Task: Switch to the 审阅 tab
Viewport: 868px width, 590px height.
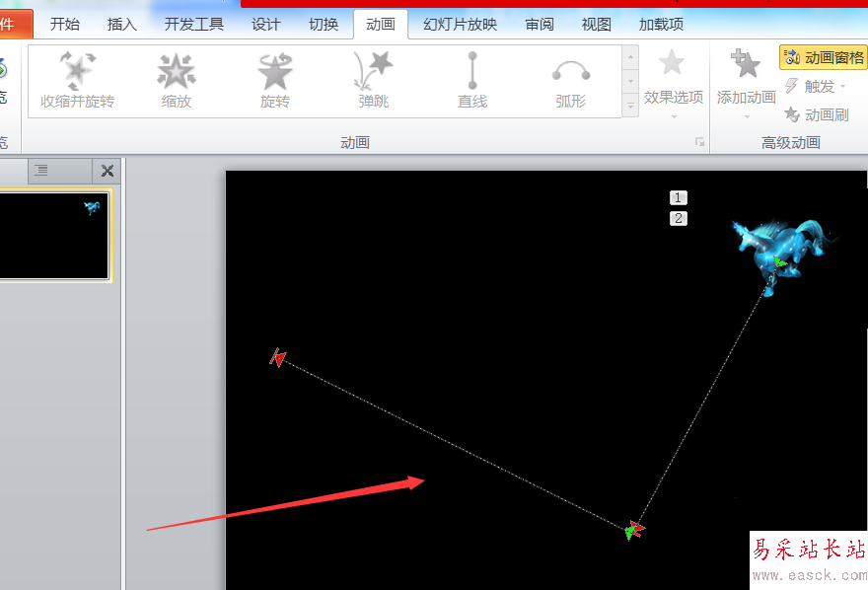Action: point(540,25)
